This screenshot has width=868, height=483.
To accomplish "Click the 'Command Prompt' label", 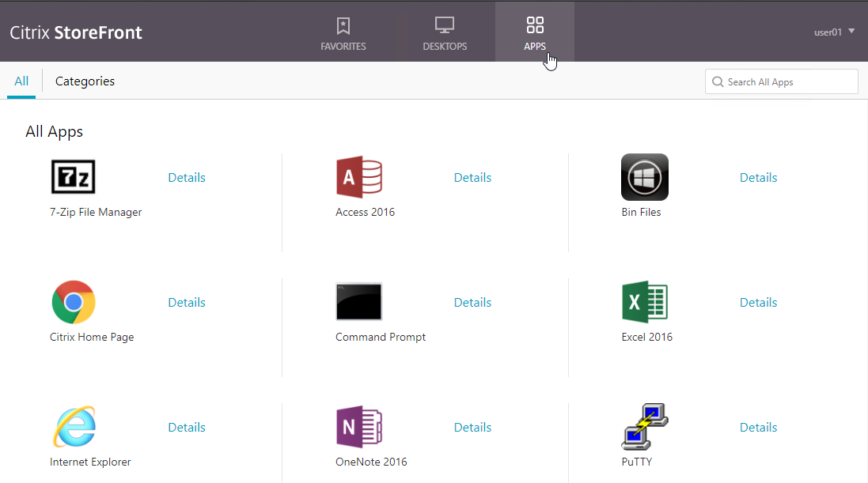I will tap(381, 337).
